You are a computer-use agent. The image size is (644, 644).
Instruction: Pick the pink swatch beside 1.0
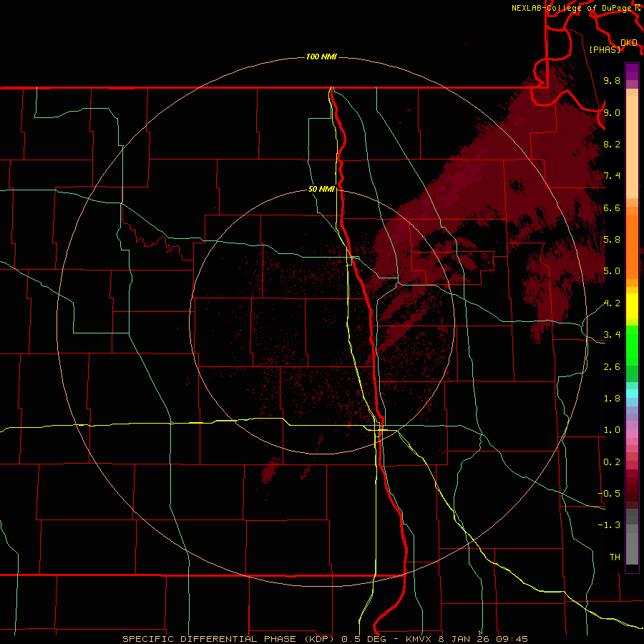click(x=632, y=434)
